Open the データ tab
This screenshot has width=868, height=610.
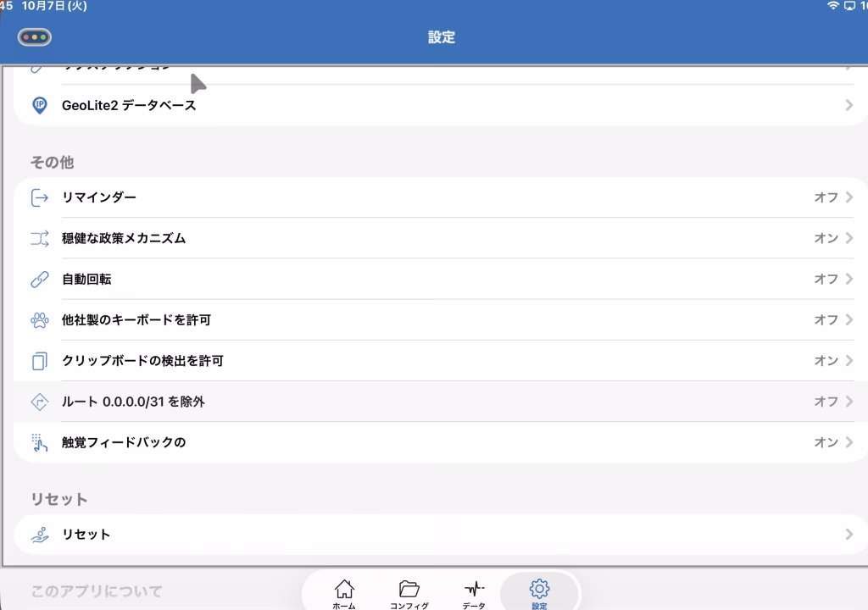coord(474,594)
